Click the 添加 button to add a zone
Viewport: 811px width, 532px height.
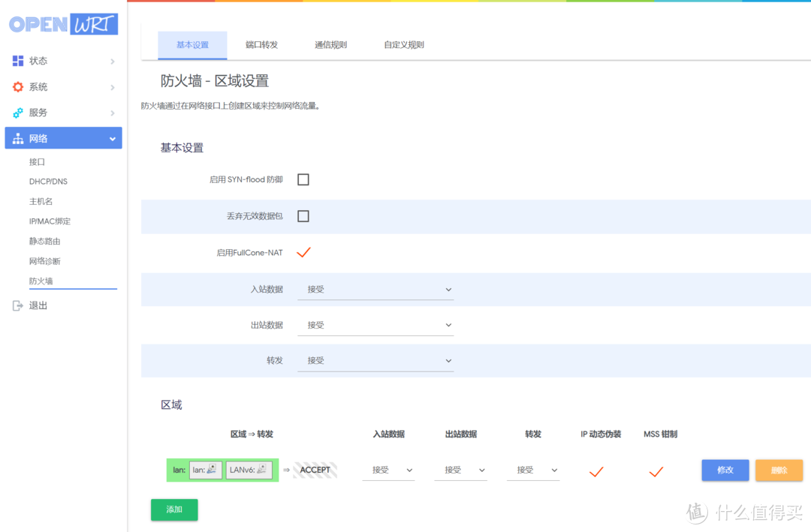tap(173, 509)
